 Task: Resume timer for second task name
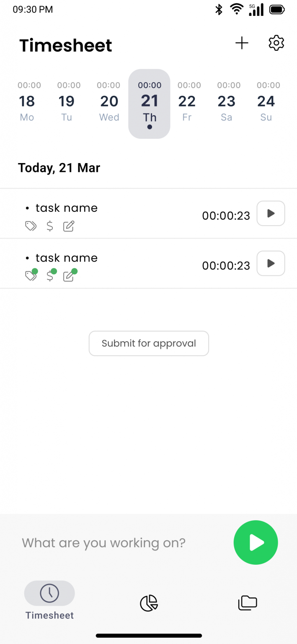[271, 263]
